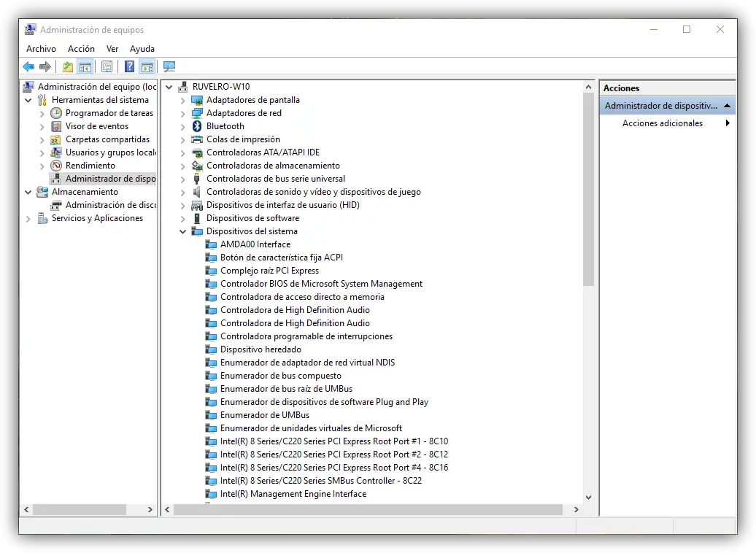Click device list scroll down arrow
This screenshot has height=553, width=756.
click(x=588, y=497)
